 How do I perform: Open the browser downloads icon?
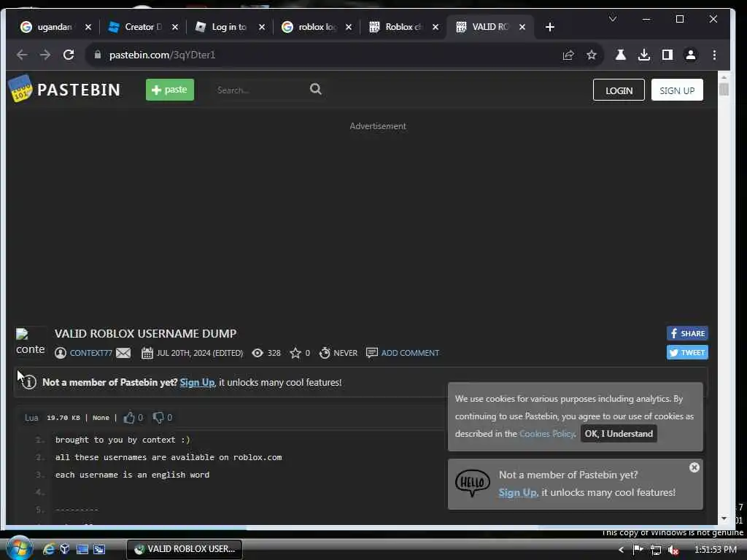[644, 55]
